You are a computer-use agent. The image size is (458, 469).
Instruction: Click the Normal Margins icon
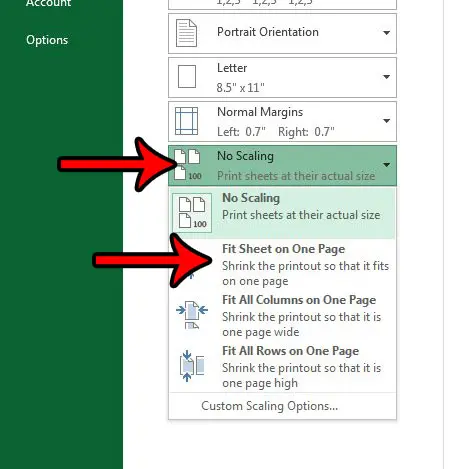point(186,121)
